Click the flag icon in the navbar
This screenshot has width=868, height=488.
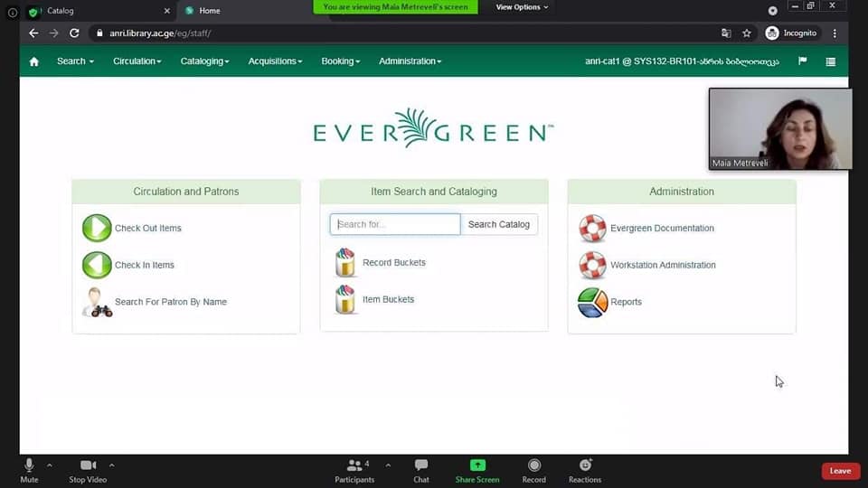[802, 61]
